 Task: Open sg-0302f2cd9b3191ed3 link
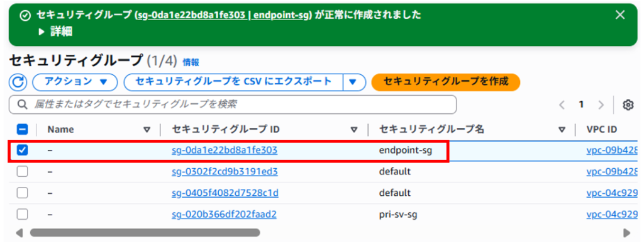(x=225, y=171)
